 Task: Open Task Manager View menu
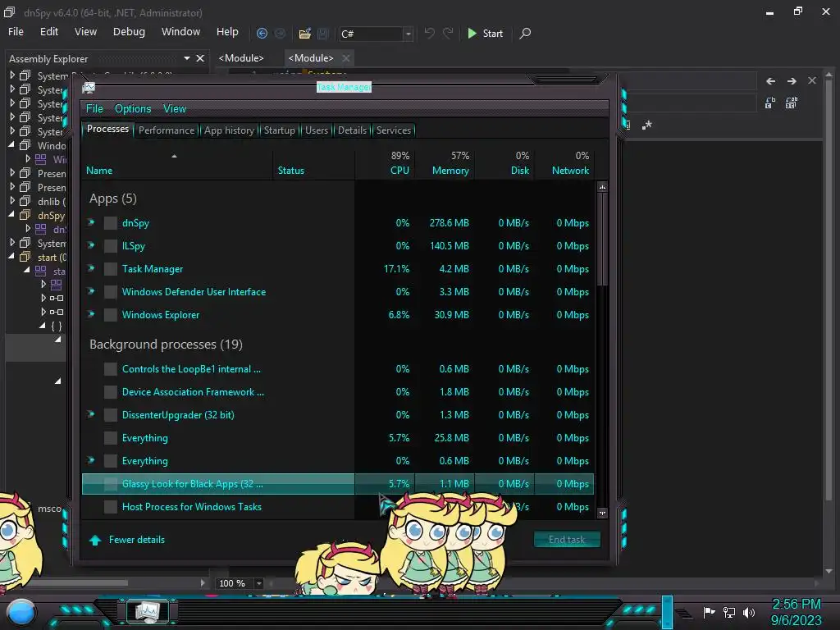[x=175, y=109]
